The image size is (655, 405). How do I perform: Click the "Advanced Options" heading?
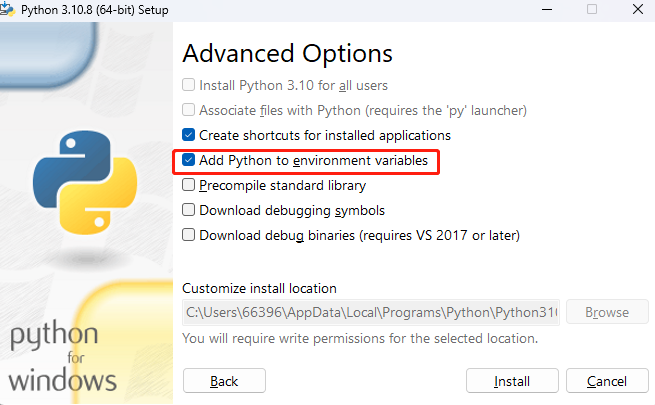(287, 53)
